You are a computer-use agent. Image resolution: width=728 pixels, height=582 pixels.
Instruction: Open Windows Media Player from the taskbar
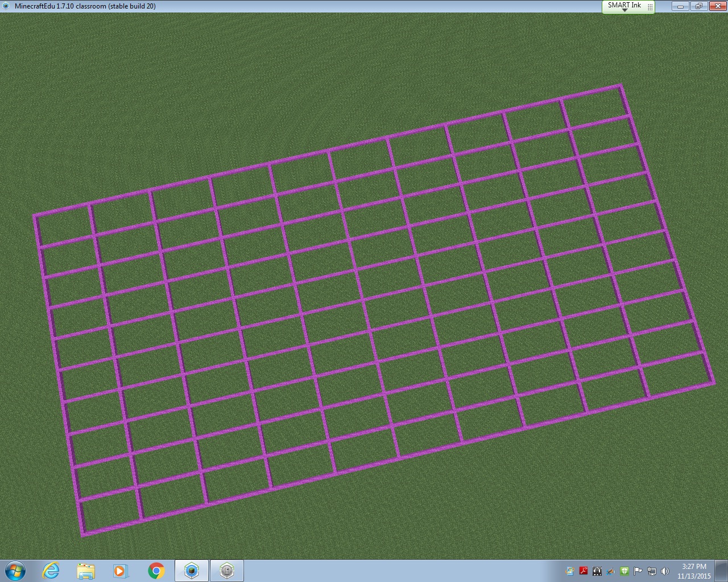tap(121, 570)
